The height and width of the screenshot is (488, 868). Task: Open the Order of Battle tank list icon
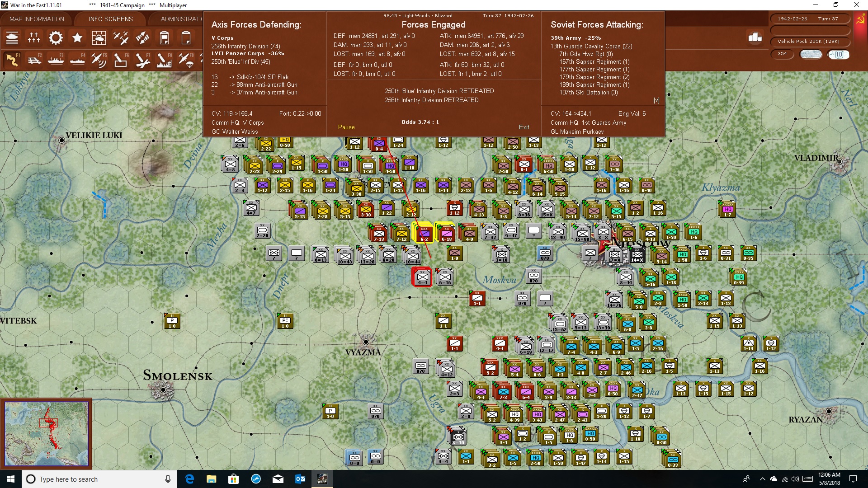point(12,38)
